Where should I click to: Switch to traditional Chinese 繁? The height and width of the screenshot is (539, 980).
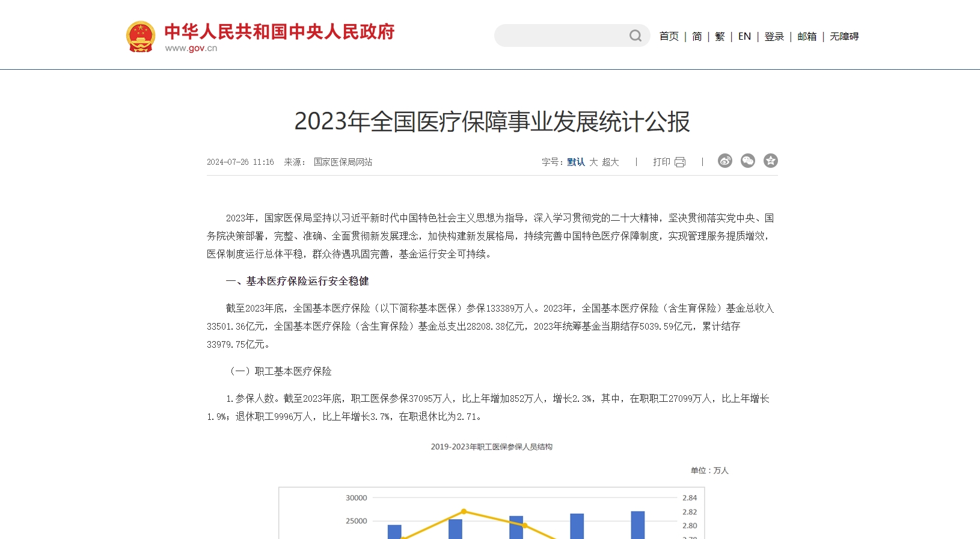tap(720, 36)
